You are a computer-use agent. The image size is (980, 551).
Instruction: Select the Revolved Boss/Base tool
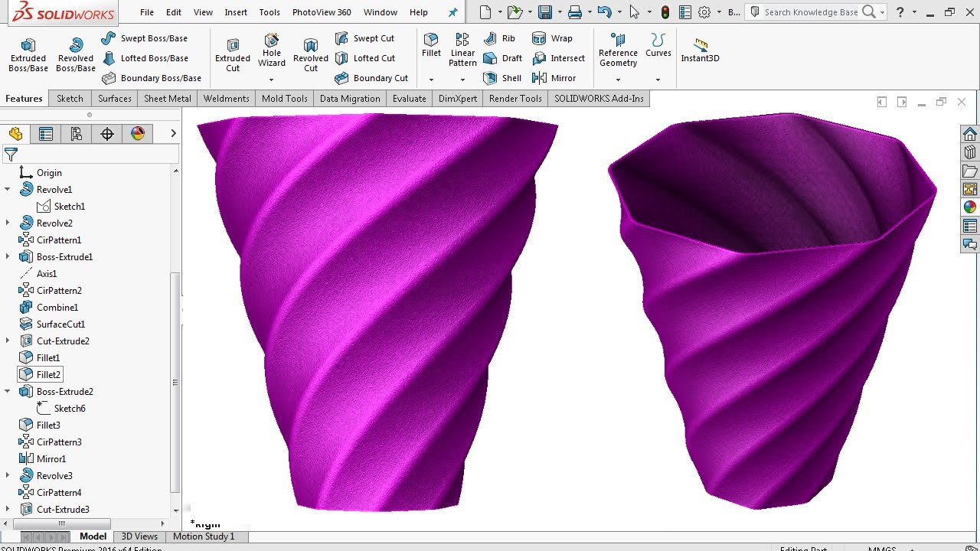[x=75, y=55]
